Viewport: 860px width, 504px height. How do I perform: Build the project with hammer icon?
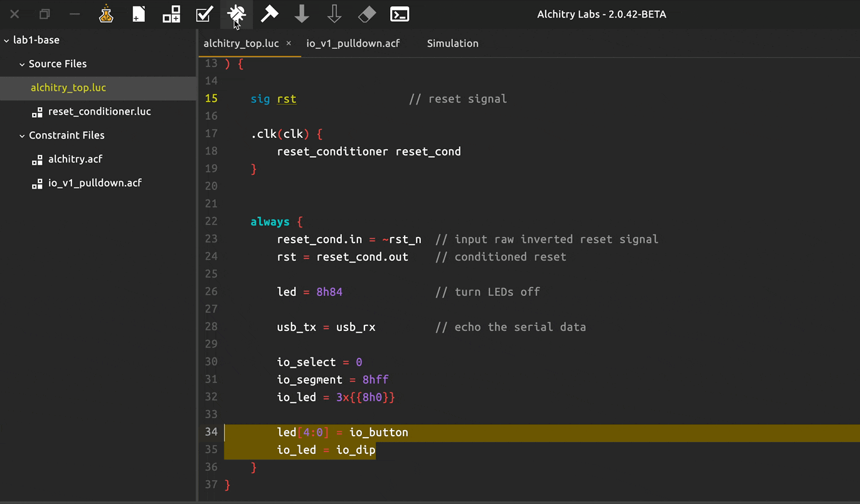(269, 14)
